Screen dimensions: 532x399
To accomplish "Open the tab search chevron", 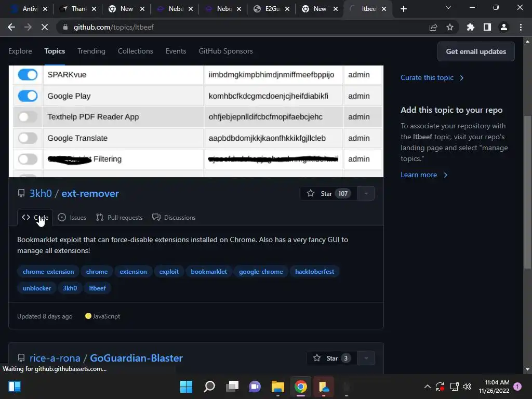I will pos(448,7).
